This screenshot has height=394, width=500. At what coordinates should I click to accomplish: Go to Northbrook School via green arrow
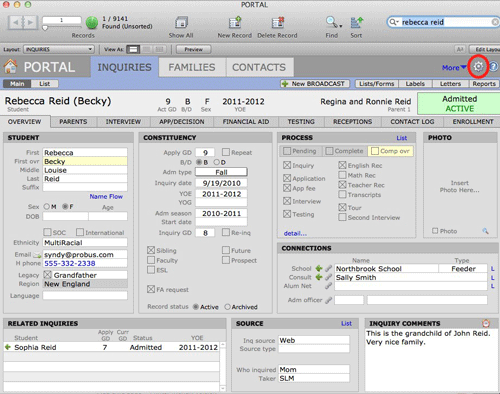pyautogui.click(x=319, y=268)
